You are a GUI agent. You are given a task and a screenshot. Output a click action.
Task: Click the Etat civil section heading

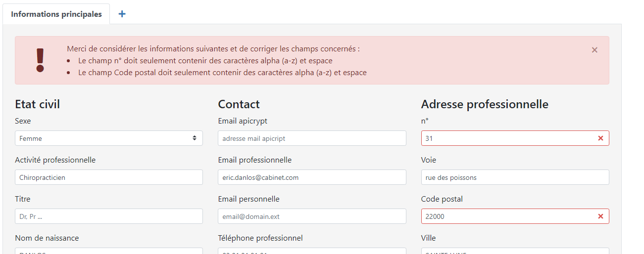point(38,104)
